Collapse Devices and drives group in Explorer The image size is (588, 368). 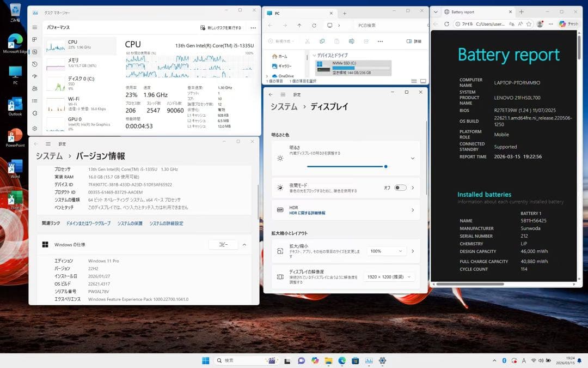[314, 55]
